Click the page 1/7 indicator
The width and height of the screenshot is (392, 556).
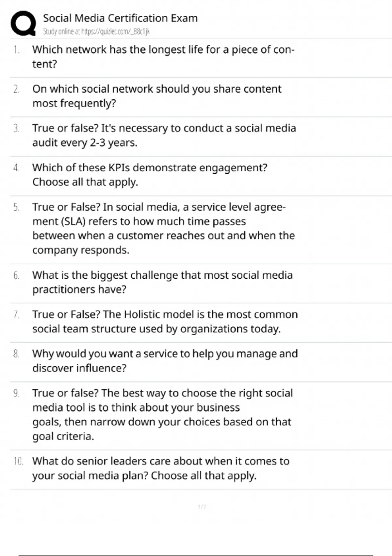202,507
